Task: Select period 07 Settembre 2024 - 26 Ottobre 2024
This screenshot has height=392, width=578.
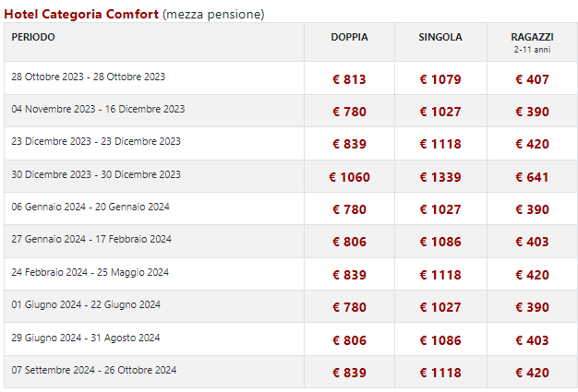Action: 94,370
